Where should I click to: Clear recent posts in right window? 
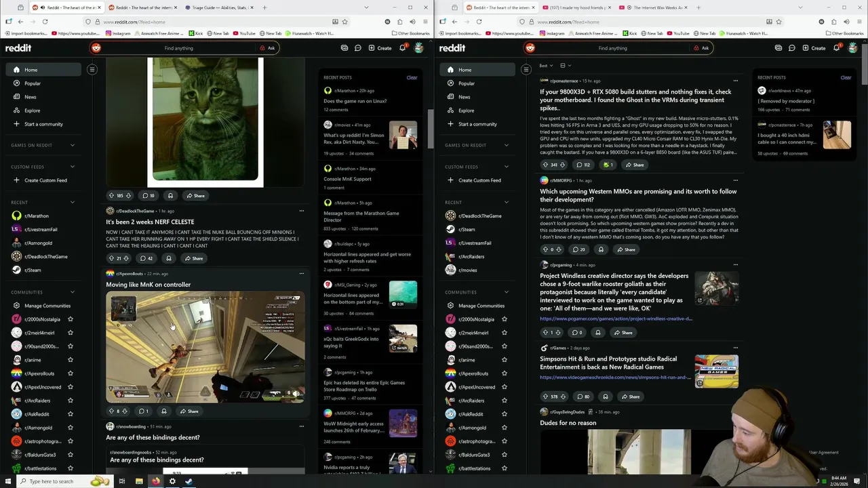(x=846, y=77)
